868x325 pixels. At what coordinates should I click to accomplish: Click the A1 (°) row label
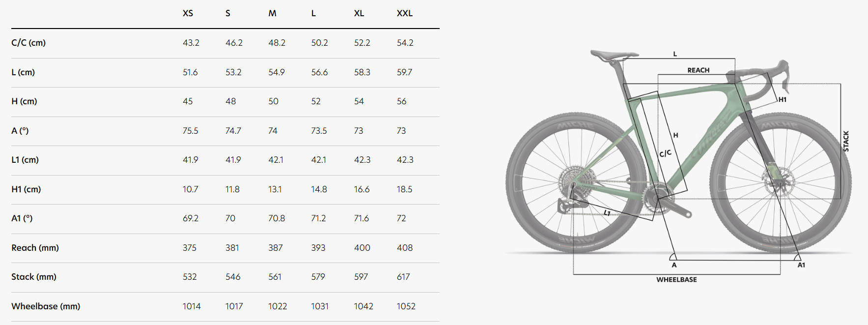click(x=22, y=218)
